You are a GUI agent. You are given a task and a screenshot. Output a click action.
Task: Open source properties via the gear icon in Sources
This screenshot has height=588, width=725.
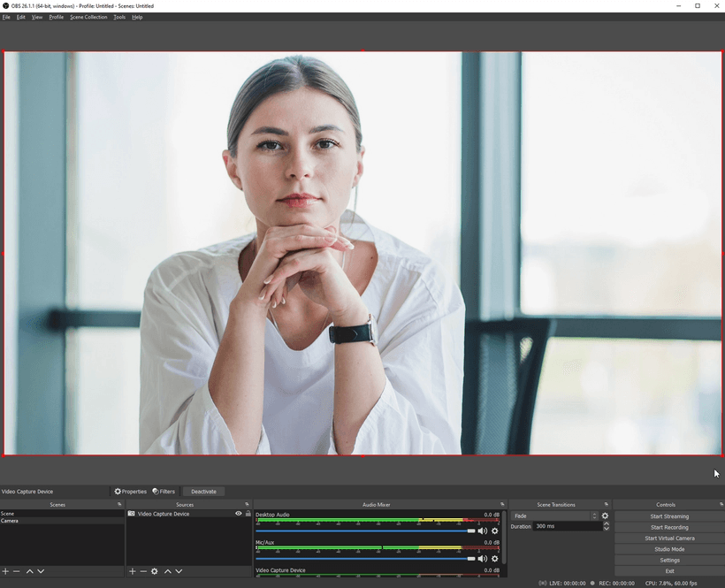[155, 571]
